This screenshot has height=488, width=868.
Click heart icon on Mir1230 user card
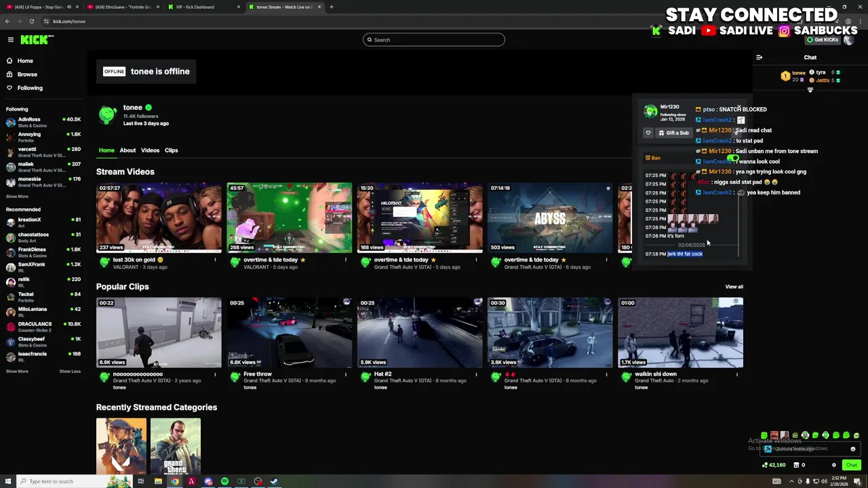click(x=648, y=133)
